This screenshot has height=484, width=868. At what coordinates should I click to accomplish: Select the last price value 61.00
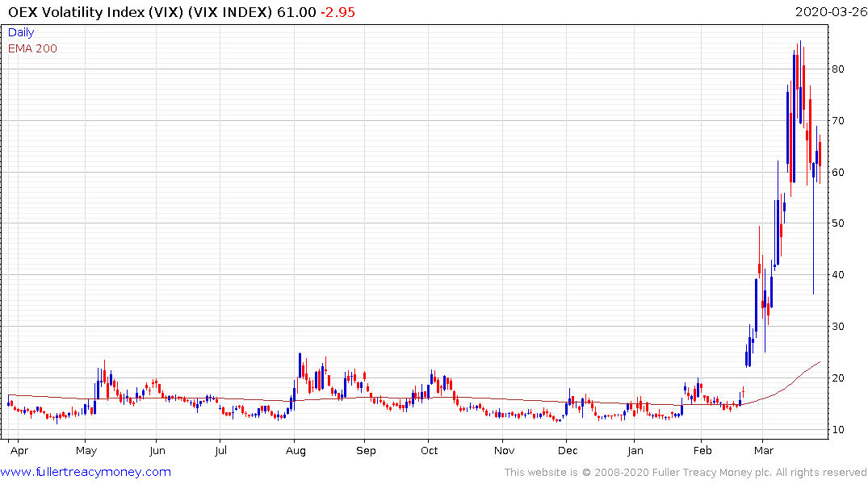(x=296, y=12)
